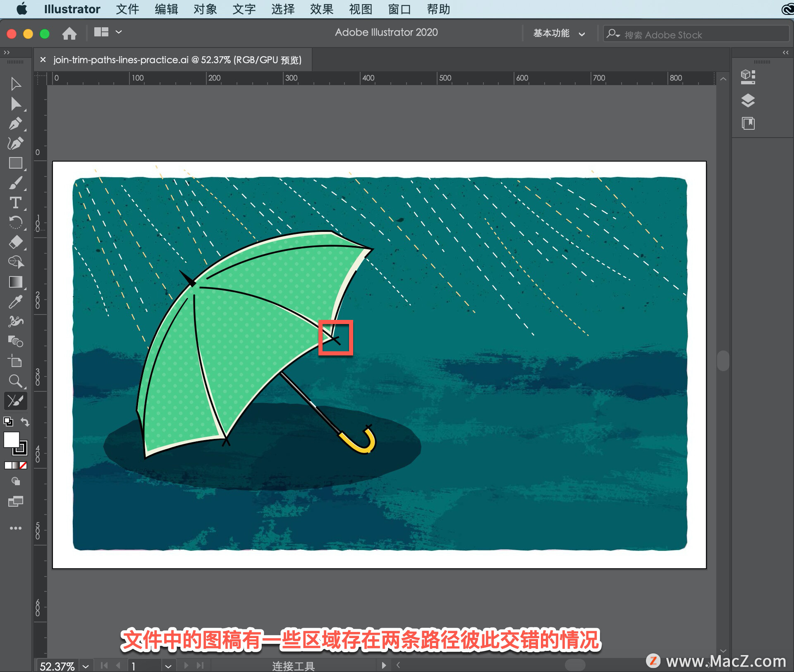The width and height of the screenshot is (794, 672).
Task: Open the Libraries panel icon
Action: click(x=748, y=124)
